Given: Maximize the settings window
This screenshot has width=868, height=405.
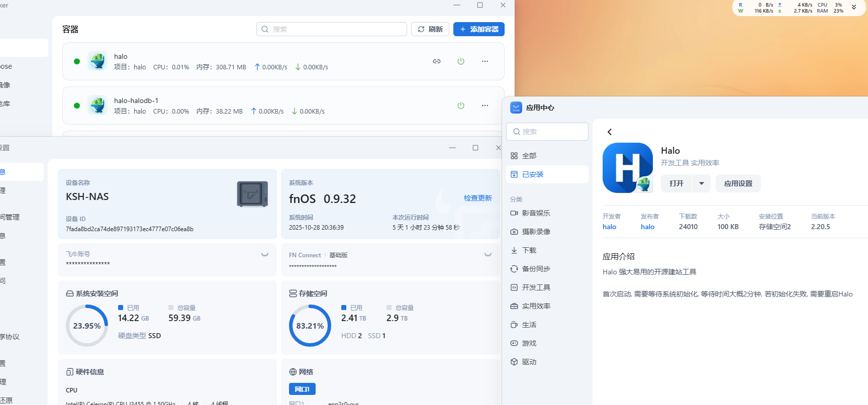Looking at the screenshot, I should click(475, 148).
